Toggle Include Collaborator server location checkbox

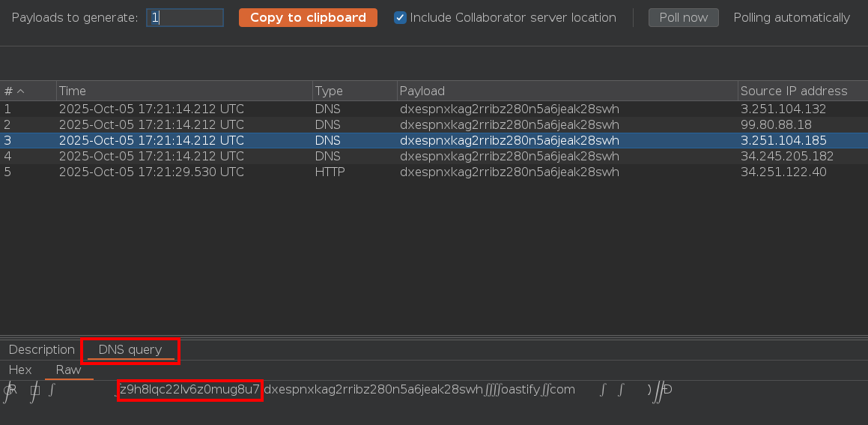coord(401,17)
